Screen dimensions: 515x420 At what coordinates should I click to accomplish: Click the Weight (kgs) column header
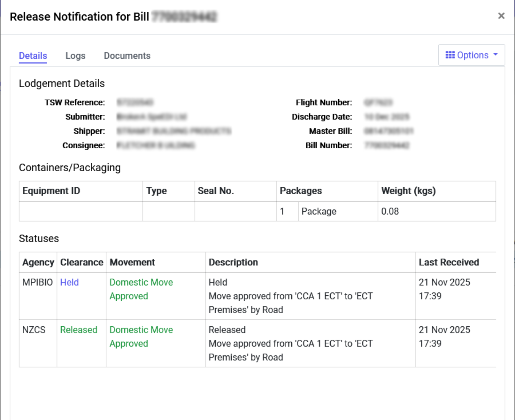[408, 191]
